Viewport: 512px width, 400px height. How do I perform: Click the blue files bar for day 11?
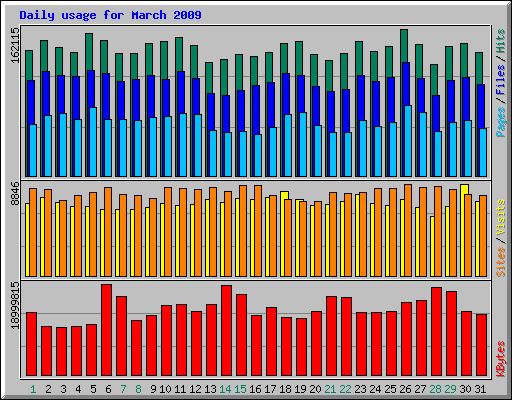coord(180,92)
